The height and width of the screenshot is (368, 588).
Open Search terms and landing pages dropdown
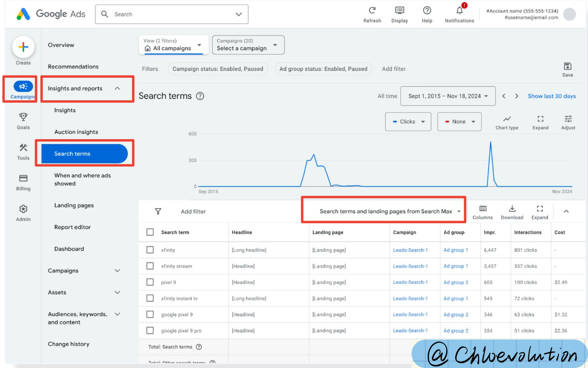(390, 211)
